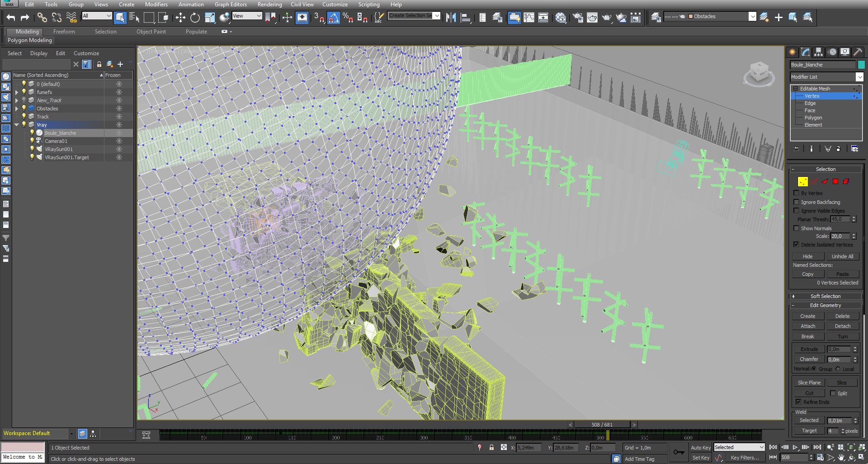
Task: Open the Render Setup teapot icon
Action: [x=578, y=18]
